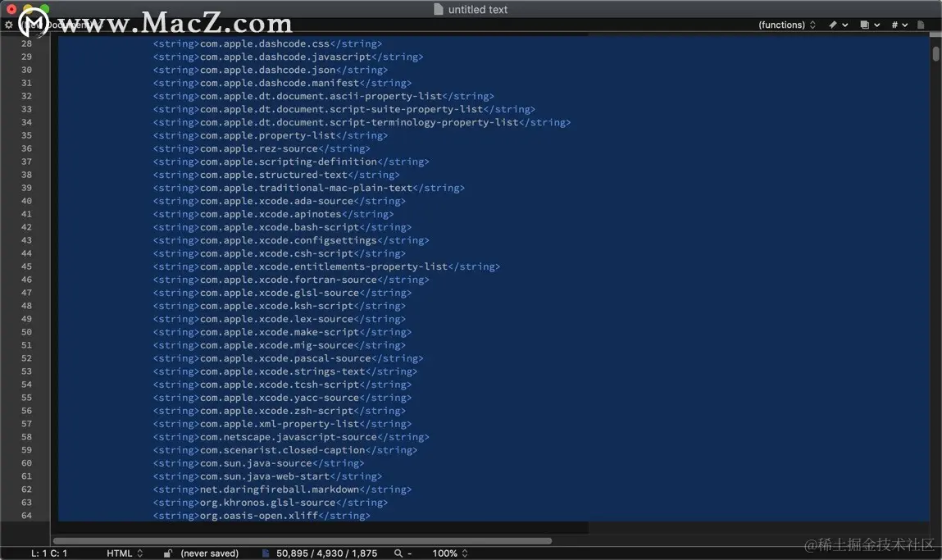Click the com.apple.xcode.glsl-source line
Image resolution: width=942 pixels, height=560 pixels.
(282, 293)
